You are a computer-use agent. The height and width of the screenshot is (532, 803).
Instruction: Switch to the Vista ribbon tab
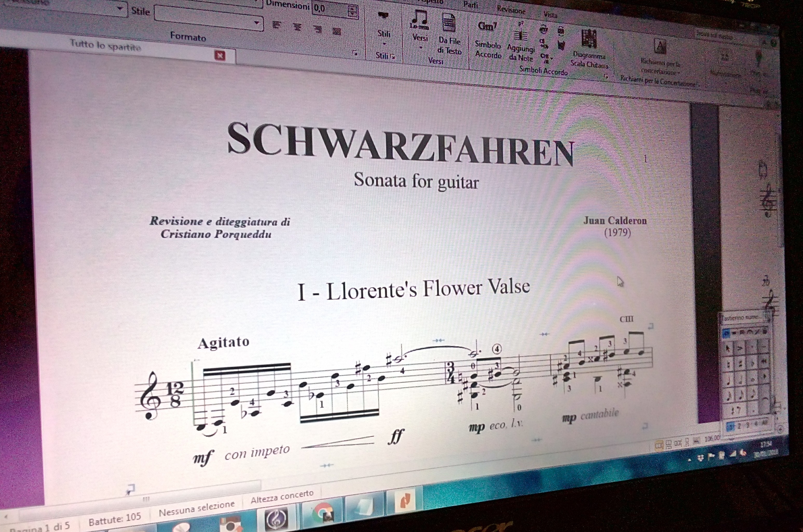pyautogui.click(x=550, y=14)
